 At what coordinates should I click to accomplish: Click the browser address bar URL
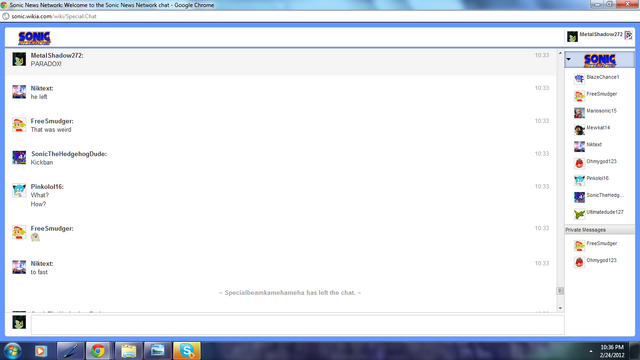[54, 16]
